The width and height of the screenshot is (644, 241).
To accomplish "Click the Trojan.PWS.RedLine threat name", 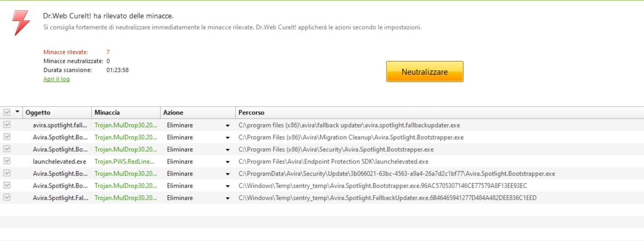I will [125, 161].
